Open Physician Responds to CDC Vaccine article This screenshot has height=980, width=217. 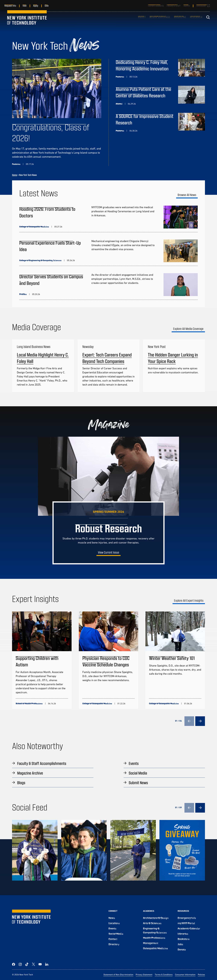click(106, 661)
